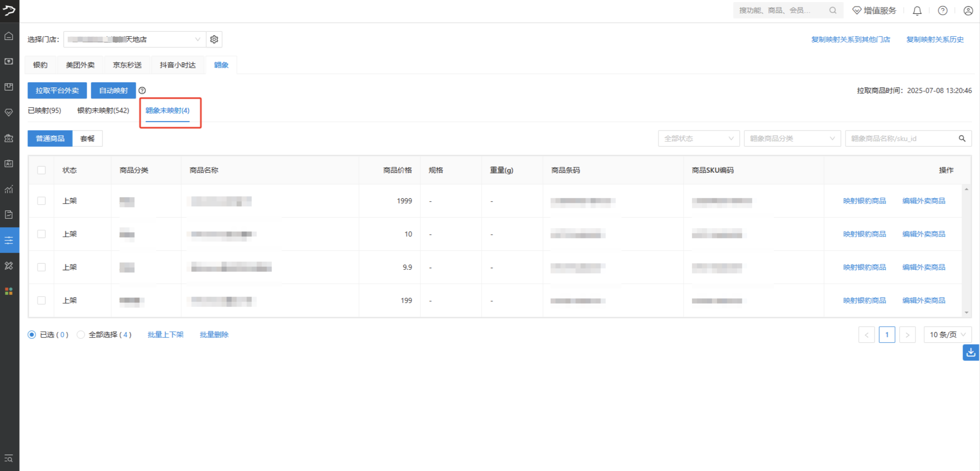Screen dimensions: 980x471
Task: Click the store settings gear icon
Action: tap(214, 39)
